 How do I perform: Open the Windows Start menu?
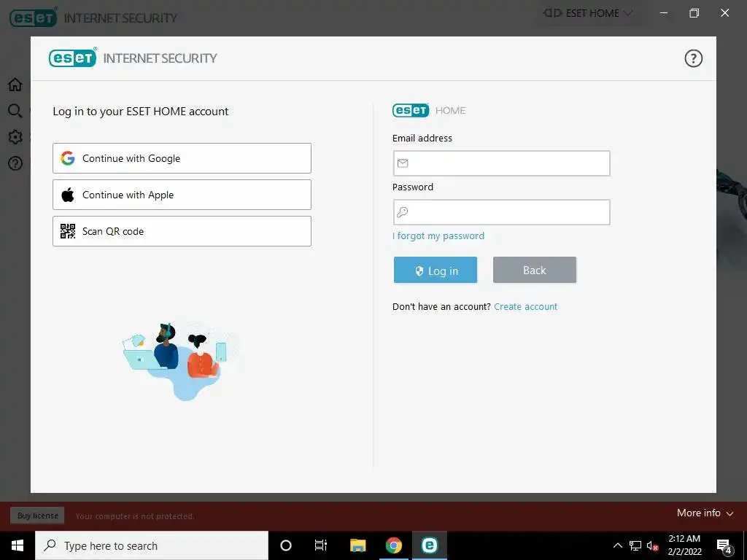coord(18,545)
